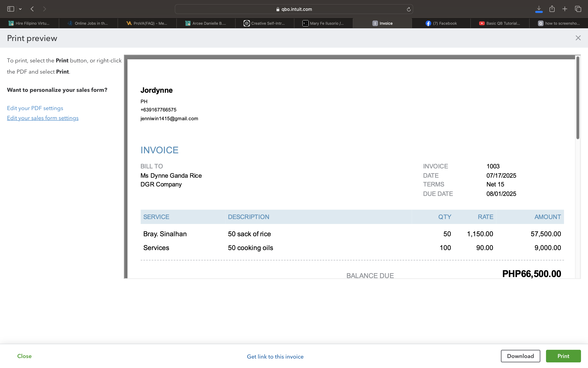Viewport: 588px width, 368px height.
Task: Open the sidebar options dropdown chevron
Action: tap(20, 9)
